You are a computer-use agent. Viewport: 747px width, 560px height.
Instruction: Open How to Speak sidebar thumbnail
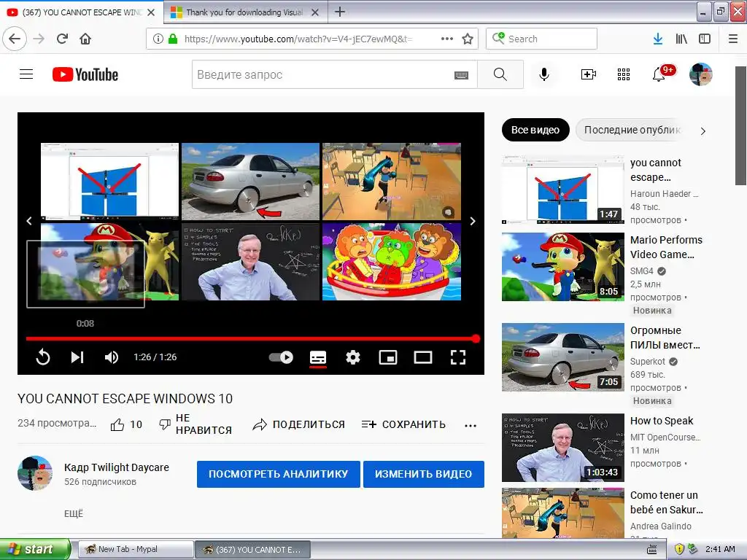point(562,448)
